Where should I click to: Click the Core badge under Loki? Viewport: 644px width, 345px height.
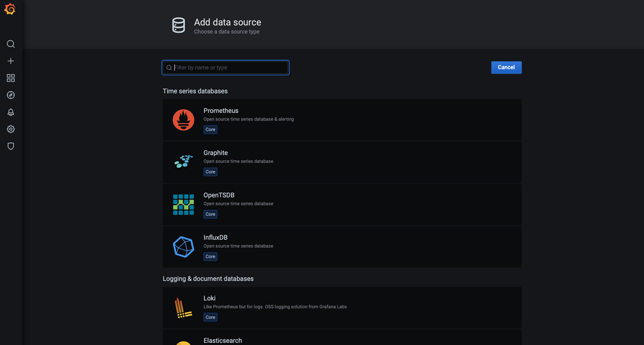pos(210,317)
